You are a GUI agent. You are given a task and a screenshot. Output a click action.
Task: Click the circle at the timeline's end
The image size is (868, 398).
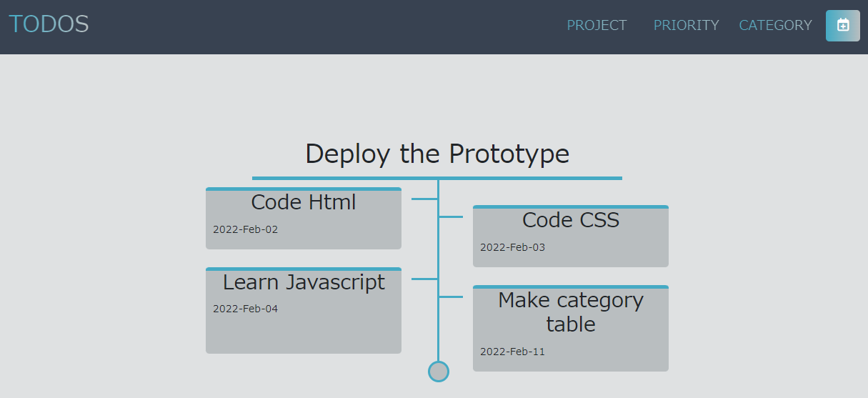(x=438, y=372)
